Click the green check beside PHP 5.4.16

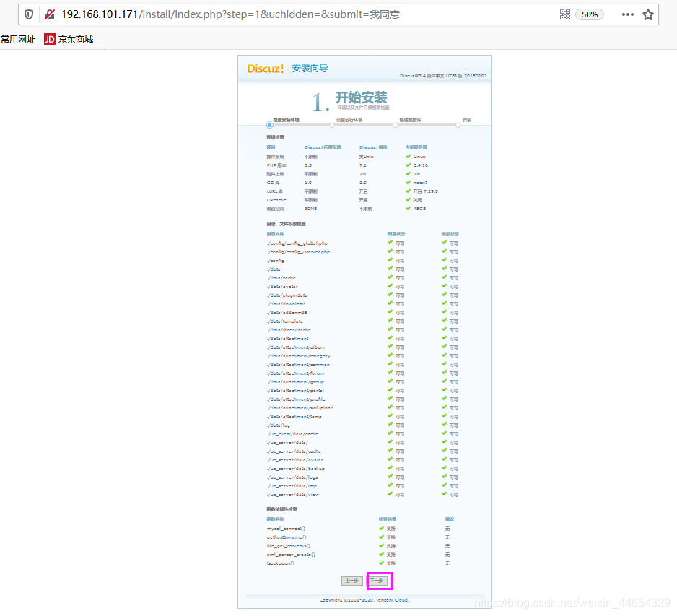pos(408,165)
